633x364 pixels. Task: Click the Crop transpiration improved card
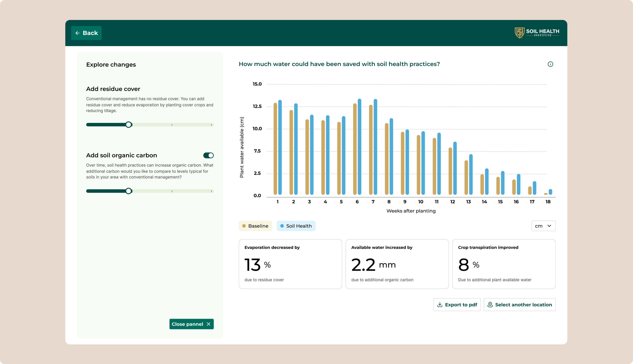pos(504,264)
